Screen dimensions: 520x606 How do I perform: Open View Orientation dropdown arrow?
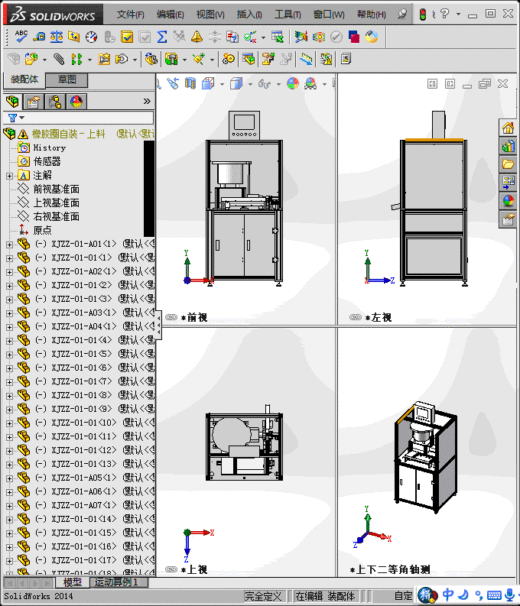pos(222,84)
